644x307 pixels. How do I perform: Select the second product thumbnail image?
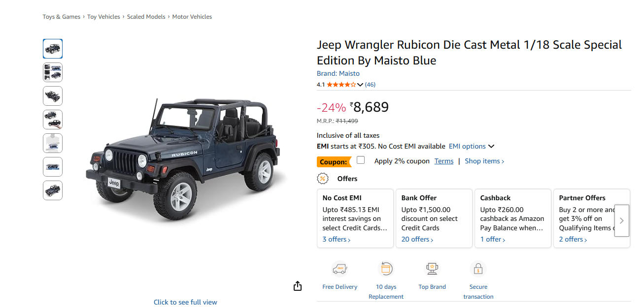click(x=53, y=72)
